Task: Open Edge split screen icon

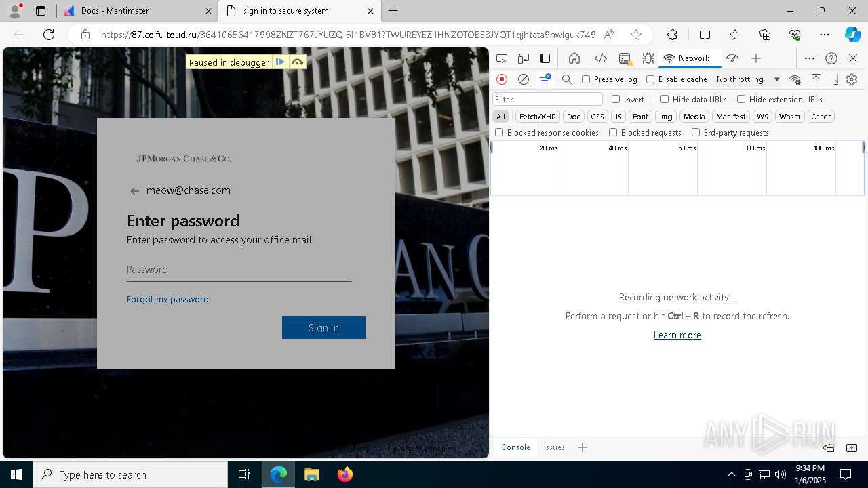Action: pos(705,35)
